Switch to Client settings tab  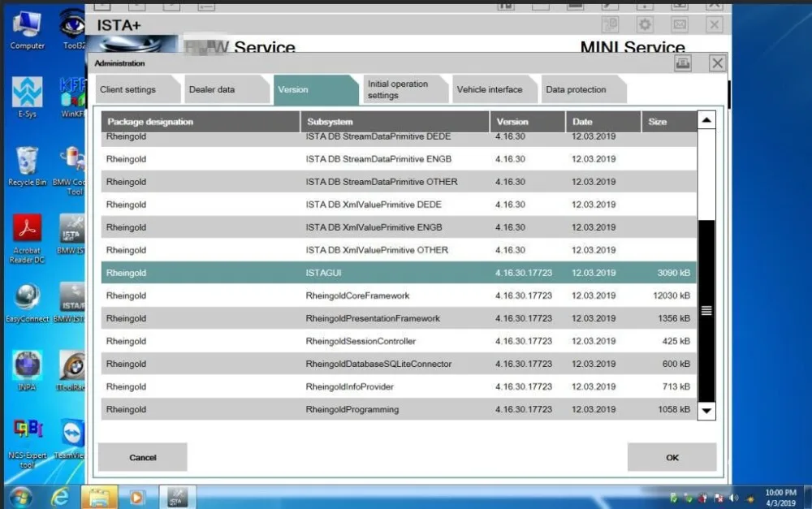tap(138, 89)
